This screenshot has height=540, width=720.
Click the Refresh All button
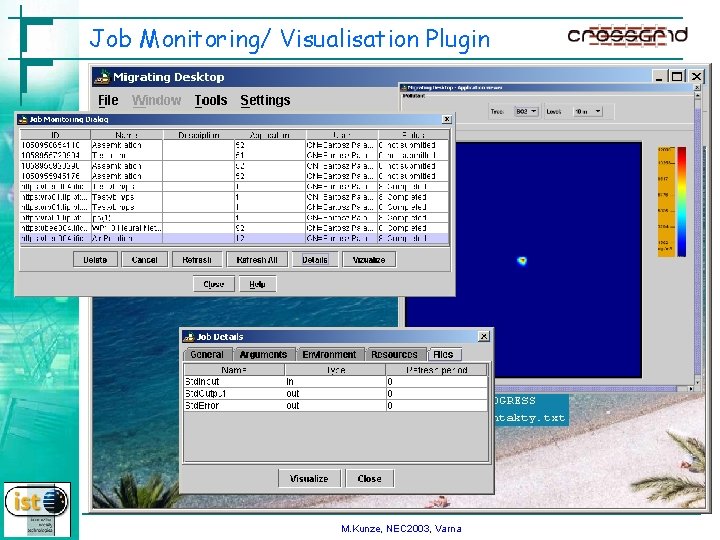point(257,260)
